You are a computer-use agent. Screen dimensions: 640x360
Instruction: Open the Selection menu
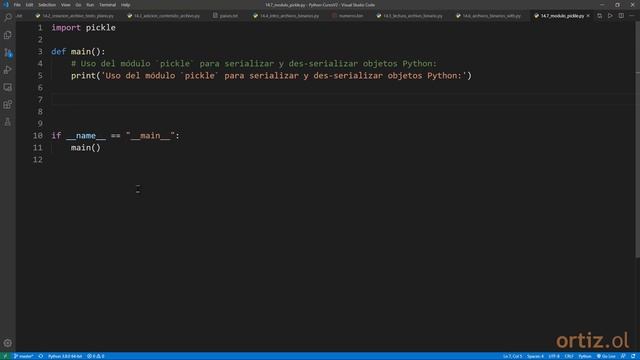[47, 5]
